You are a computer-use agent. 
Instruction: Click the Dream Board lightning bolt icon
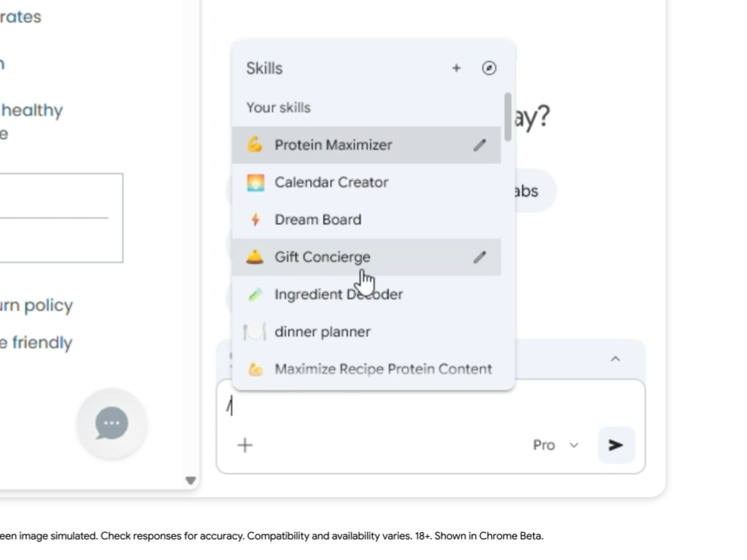point(255,219)
